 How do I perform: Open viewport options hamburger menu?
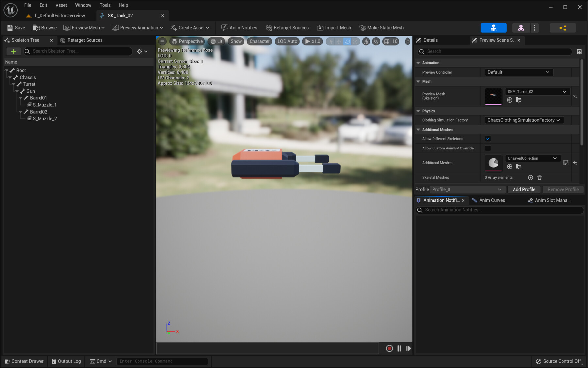pos(162,42)
